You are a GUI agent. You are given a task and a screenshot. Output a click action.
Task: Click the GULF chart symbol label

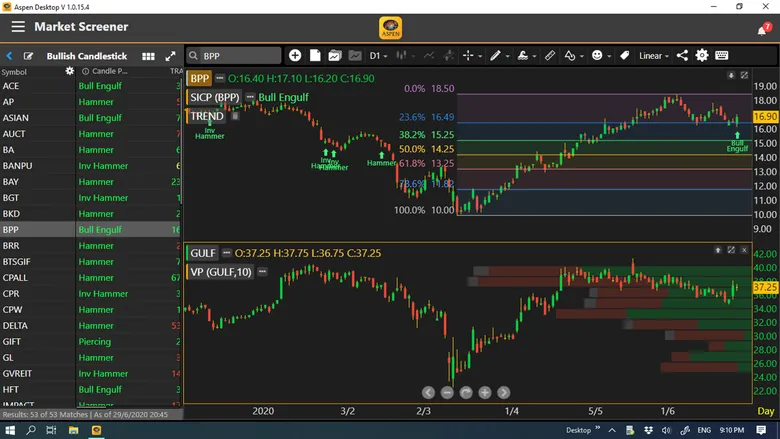(x=203, y=253)
